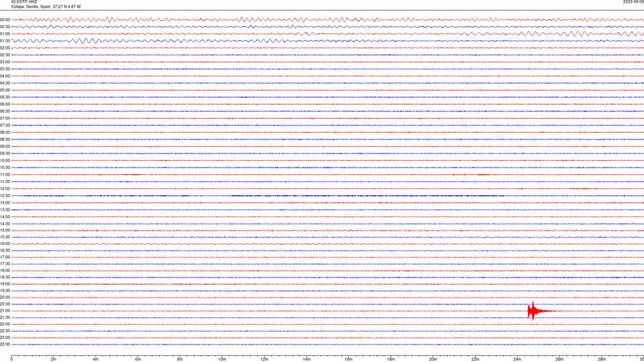Click the 0 tick label on minute axis

click(x=11, y=359)
